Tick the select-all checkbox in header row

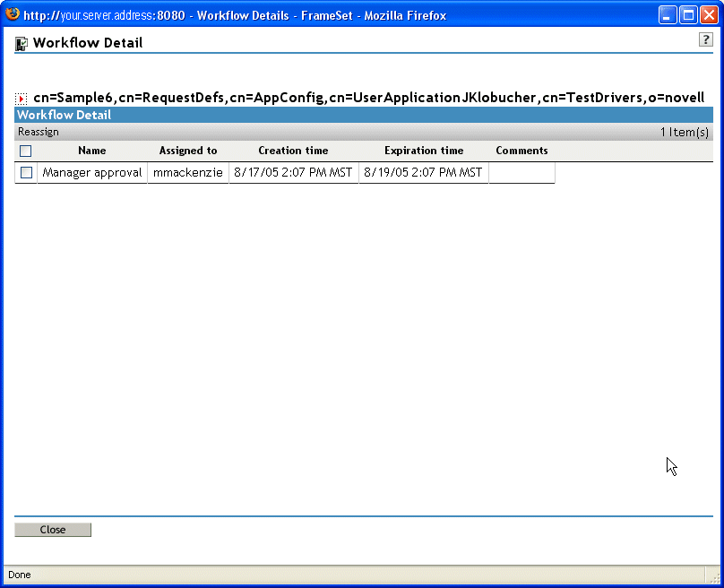coord(26,151)
